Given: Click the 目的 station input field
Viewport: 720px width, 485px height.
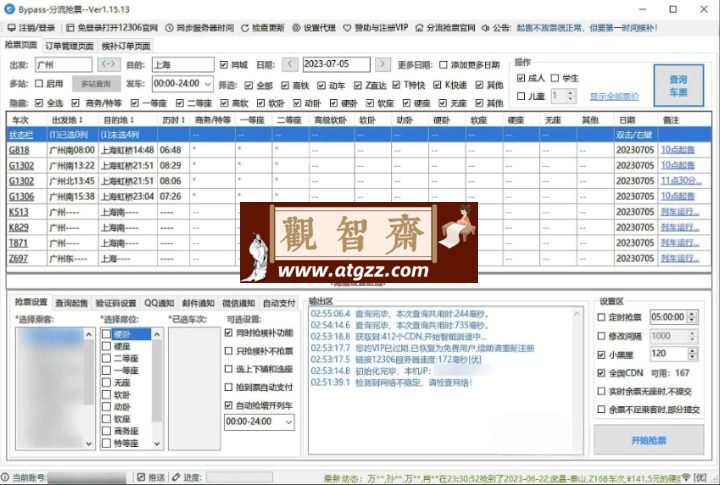Looking at the screenshot, I should coord(183,65).
